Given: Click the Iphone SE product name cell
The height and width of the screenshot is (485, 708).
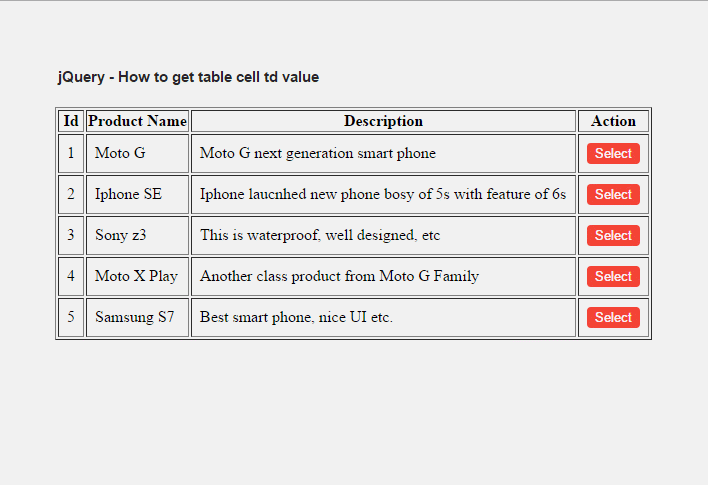Looking at the screenshot, I should click(128, 194).
